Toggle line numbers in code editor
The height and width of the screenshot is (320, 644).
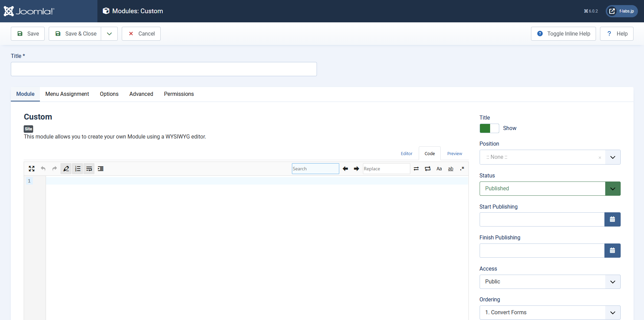78,169
